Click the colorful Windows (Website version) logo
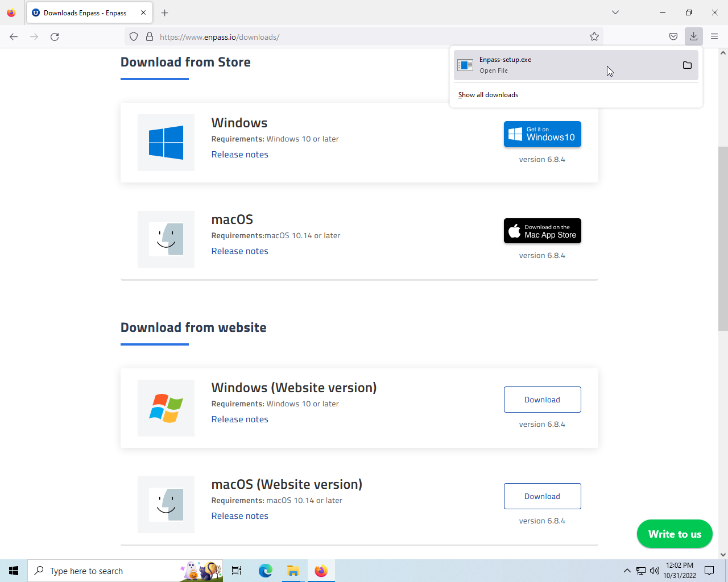 click(166, 408)
